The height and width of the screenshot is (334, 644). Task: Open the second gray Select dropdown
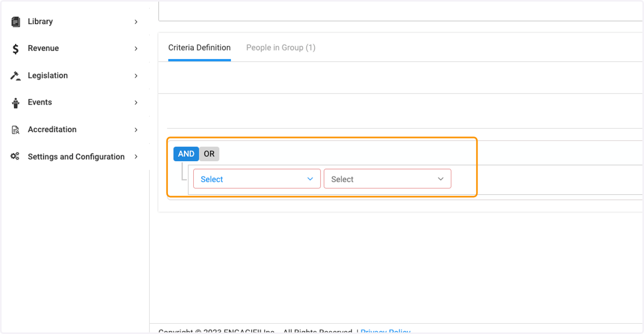pyautogui.click(x=387, y=179)
